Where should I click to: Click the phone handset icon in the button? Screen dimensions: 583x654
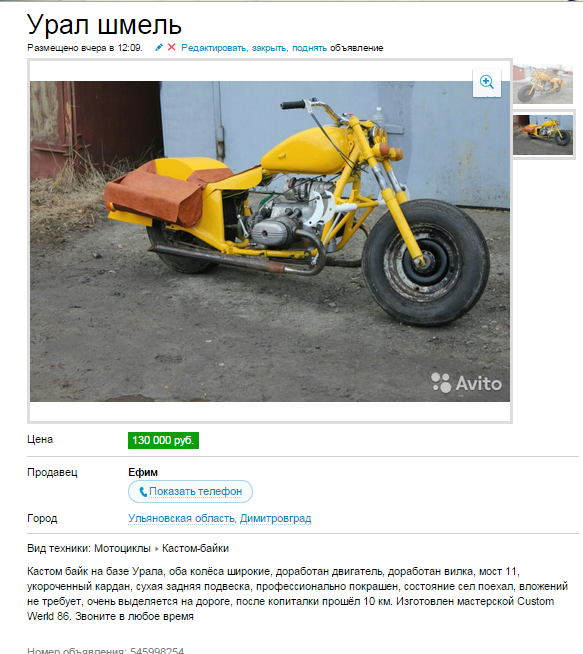point(143,492)
